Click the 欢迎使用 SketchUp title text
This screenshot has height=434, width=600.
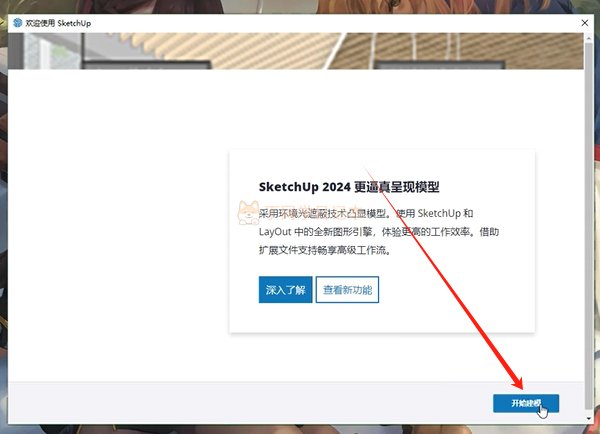(58, 23)
